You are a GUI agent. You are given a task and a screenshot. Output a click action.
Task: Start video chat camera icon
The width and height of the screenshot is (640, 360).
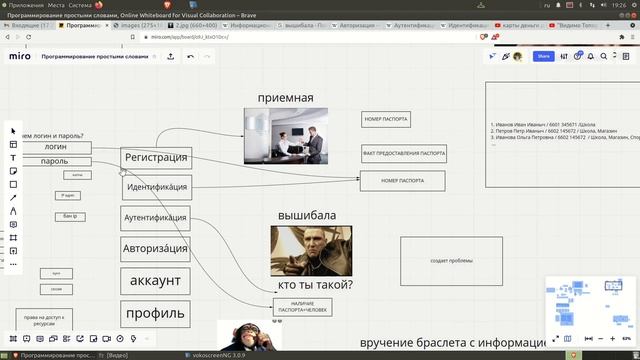point(107,339)
